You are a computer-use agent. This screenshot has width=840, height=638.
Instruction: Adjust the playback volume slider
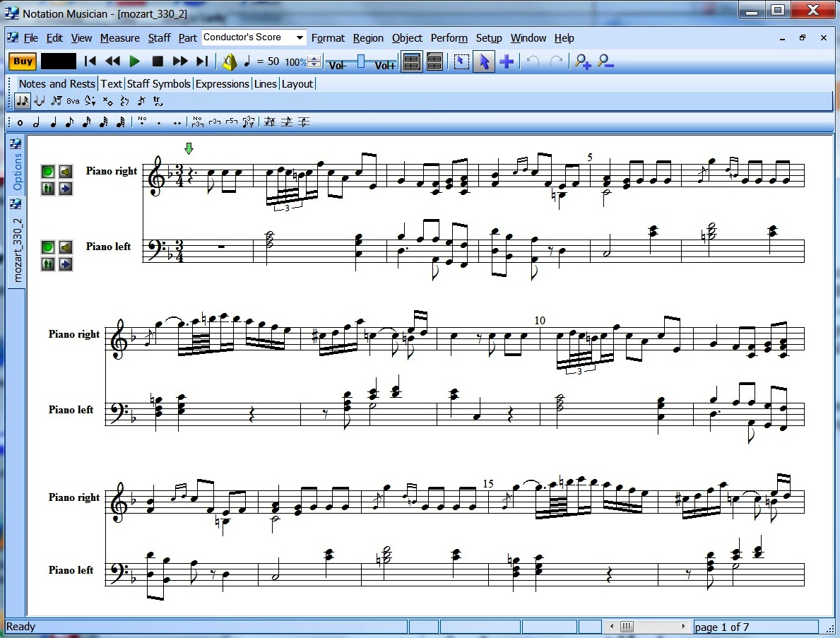point(360,62)
